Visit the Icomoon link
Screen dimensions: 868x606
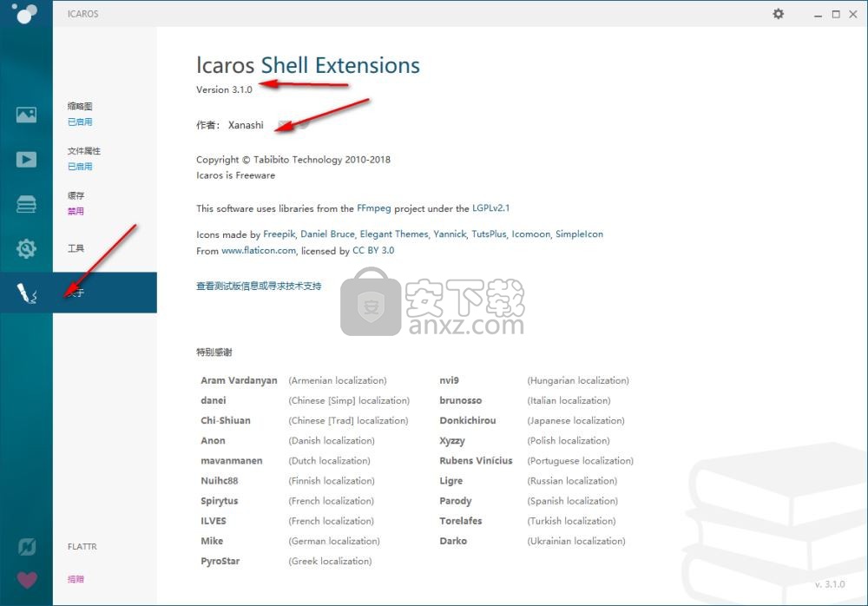(531, 234)
